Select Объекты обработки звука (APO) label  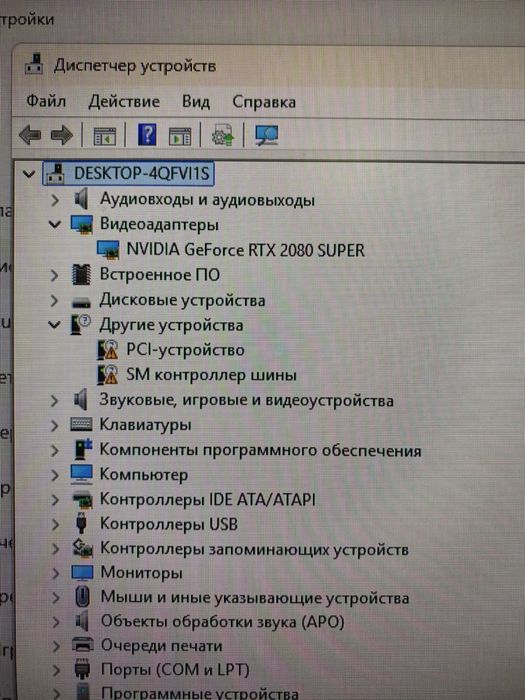(x=222, y=621)
